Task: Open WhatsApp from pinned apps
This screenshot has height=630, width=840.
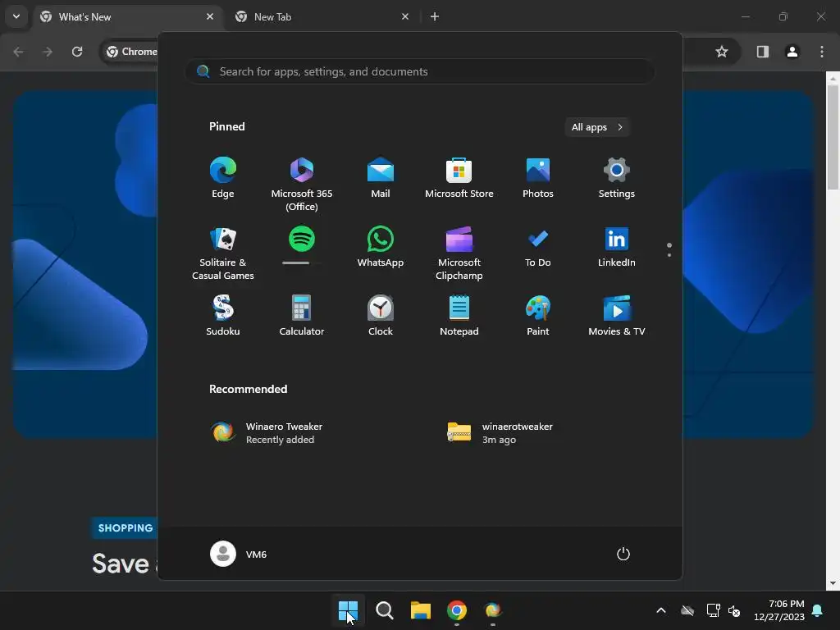Action: click(x=381, y=246)
